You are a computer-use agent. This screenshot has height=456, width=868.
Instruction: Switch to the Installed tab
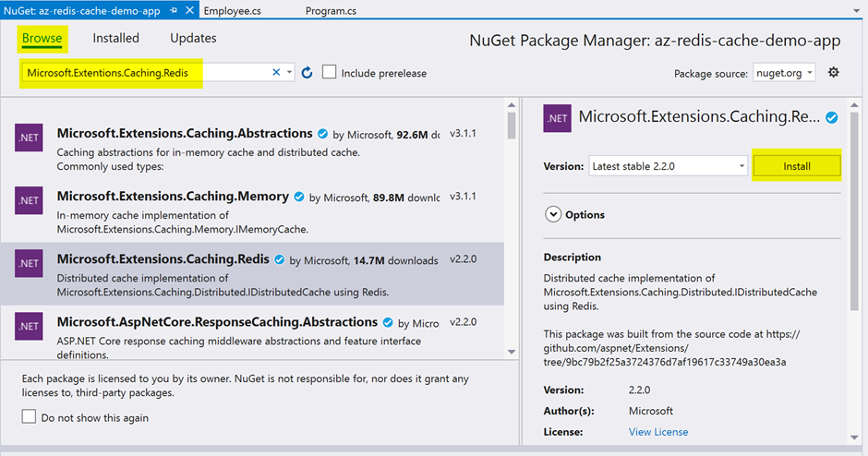click(x=115, y=38)
